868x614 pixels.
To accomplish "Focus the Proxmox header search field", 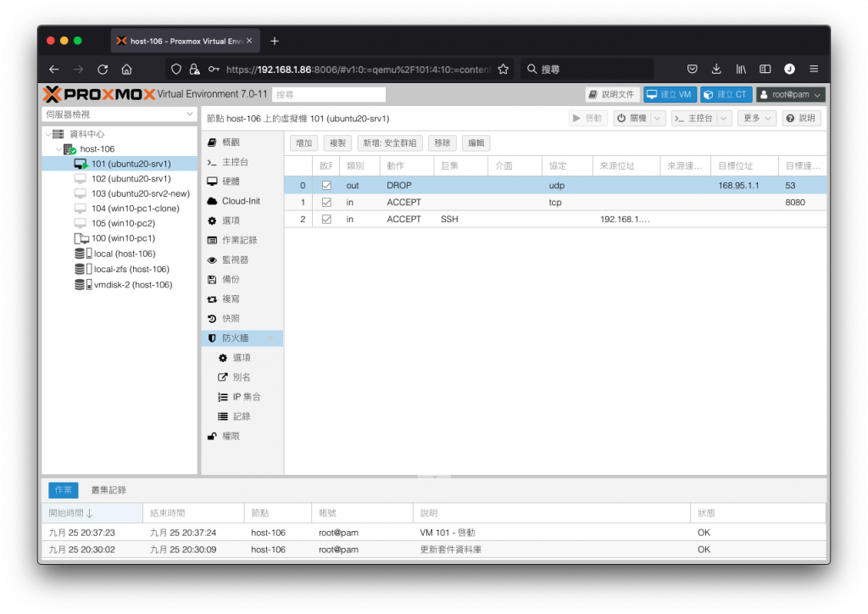I will coord(329,95).
